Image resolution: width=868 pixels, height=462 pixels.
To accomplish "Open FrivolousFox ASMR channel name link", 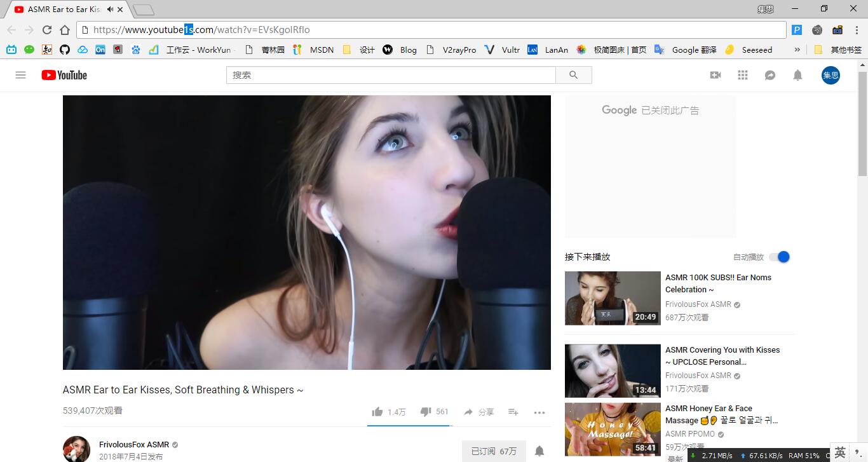I will point(134,445).
